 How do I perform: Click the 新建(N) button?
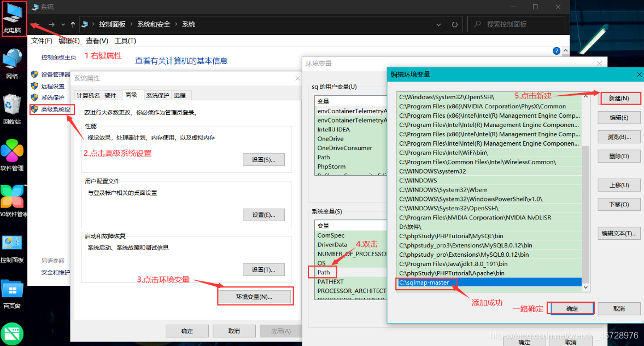coord(619,99)
